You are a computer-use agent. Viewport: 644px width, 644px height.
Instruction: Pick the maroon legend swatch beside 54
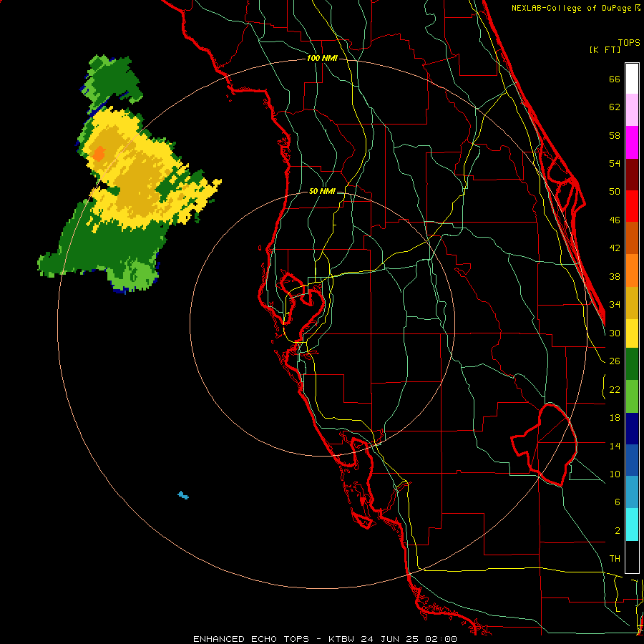point(632,175)
